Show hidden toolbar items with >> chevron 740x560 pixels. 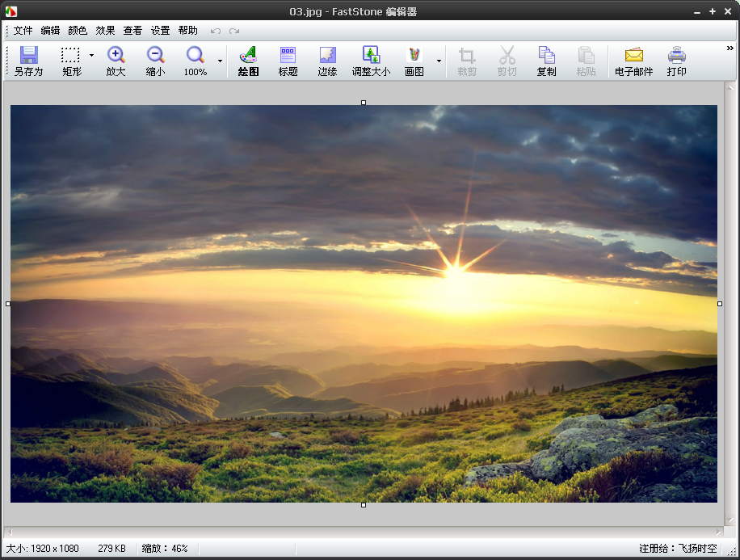tap(729, 49)
